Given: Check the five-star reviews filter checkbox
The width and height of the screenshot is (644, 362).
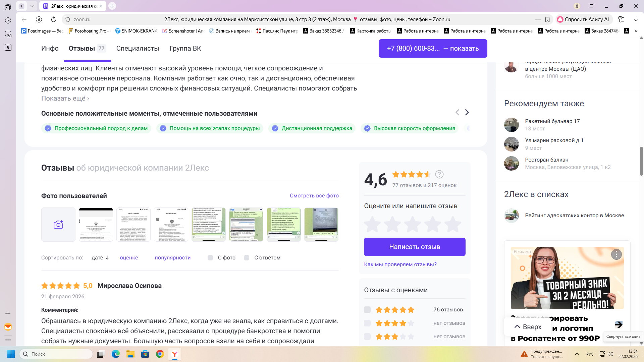Looking at the screenshot, I should 367,310.
